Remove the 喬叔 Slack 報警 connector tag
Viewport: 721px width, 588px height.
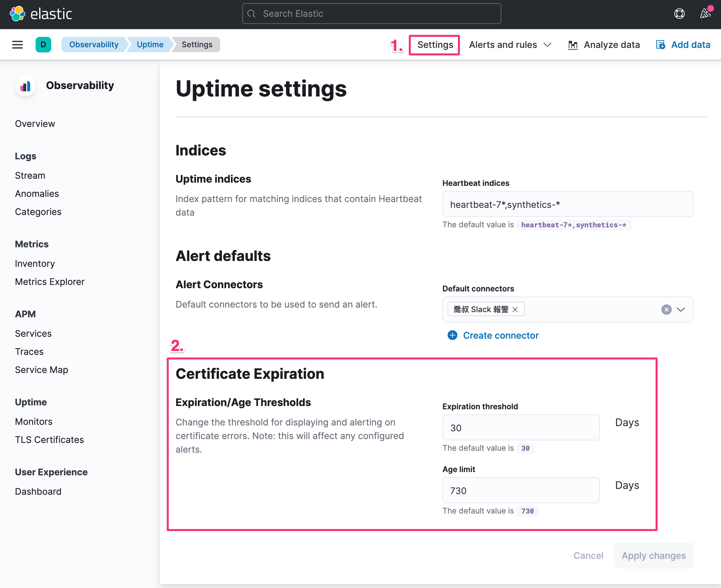tap(515, 309)
